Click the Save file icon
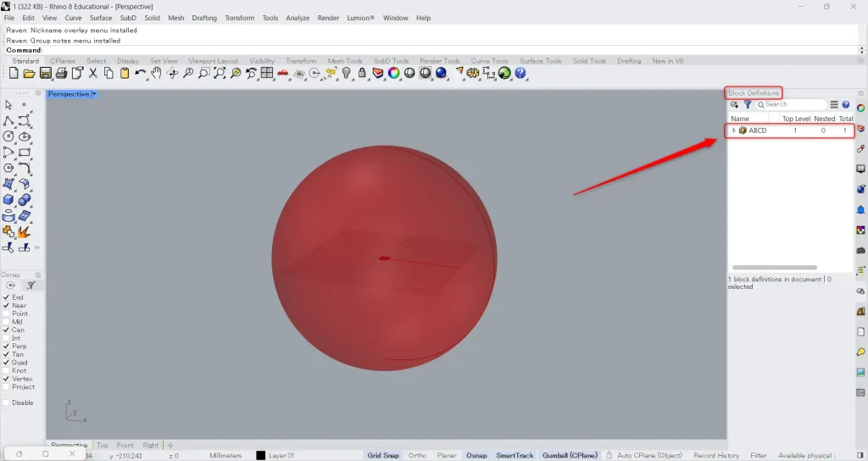This screenshot has width=868, height=461. tap(46, 74)
